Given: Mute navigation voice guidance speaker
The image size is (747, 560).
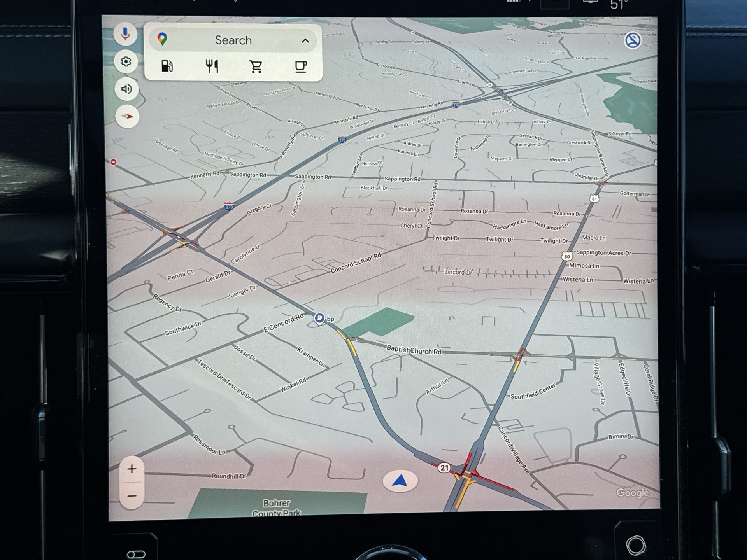Looking at the screenshot, I should [x=126, y=89].
